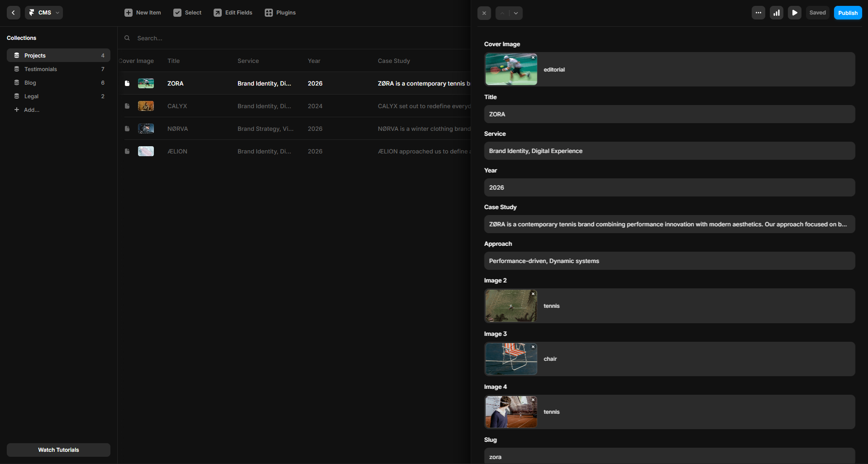Click the back arrow button
Screen dimensions: 868x464
pos(13,13)
